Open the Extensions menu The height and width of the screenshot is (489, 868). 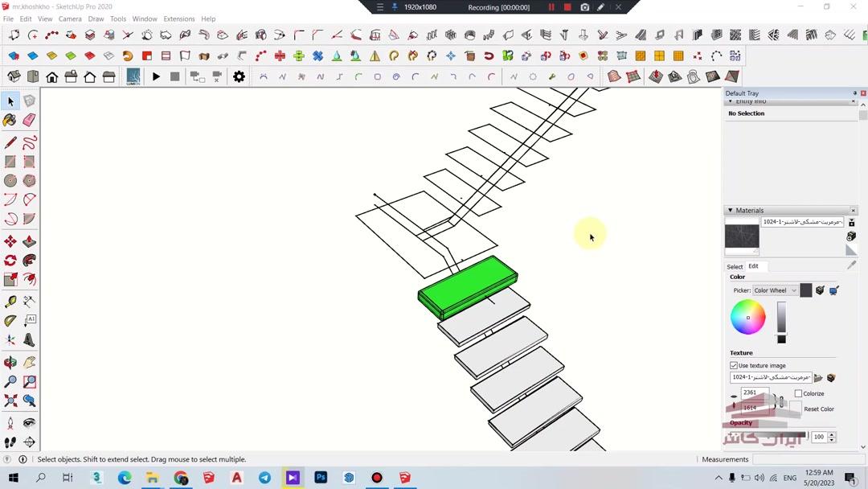(178, 18)
